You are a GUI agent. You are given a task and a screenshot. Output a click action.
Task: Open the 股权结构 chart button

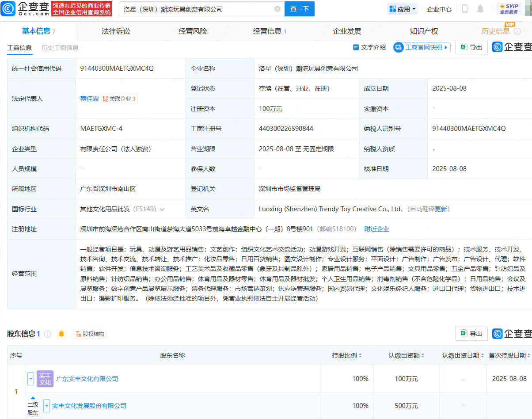tap(90, 334)
